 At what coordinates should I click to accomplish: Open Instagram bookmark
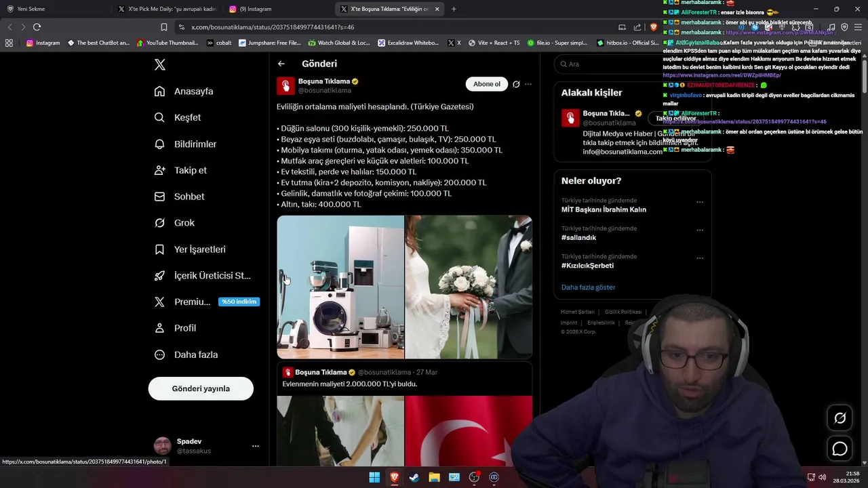43,43
